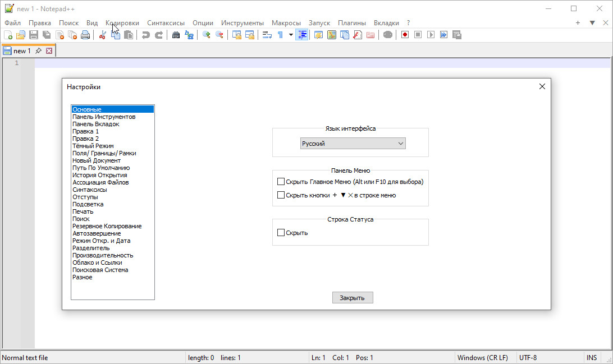
Task: Open Find with the binoculars icon
Action: [176, 35]
